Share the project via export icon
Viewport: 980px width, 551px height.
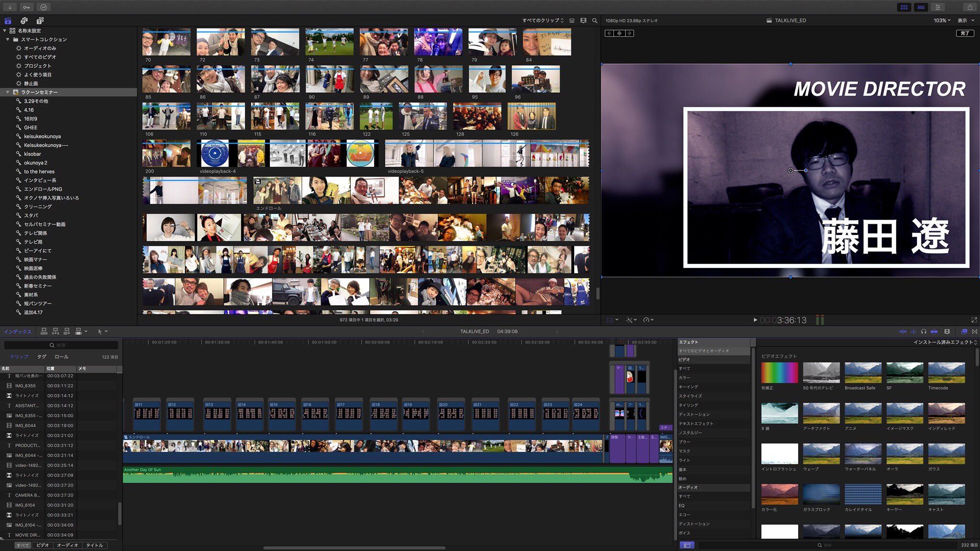coord(969,7)
